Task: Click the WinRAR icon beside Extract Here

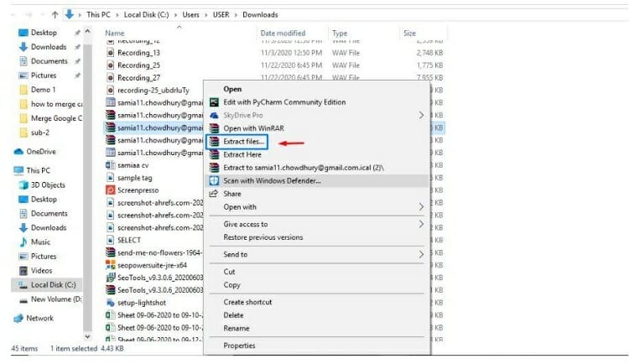Action: [214, 154]
